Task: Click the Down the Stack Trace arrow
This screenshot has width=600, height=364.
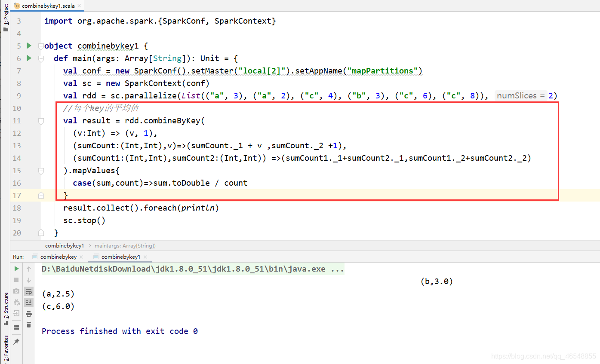Action: click(x=29, y=280)
